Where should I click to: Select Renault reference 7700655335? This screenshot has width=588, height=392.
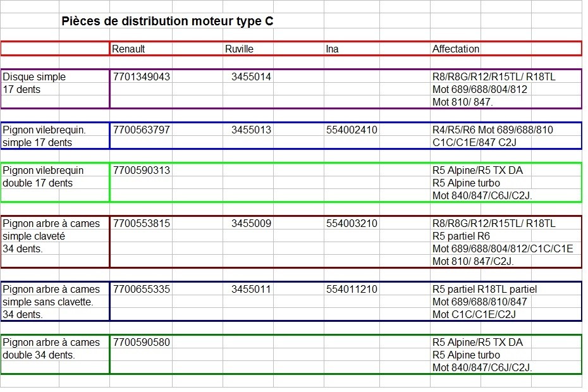(142, 290)
